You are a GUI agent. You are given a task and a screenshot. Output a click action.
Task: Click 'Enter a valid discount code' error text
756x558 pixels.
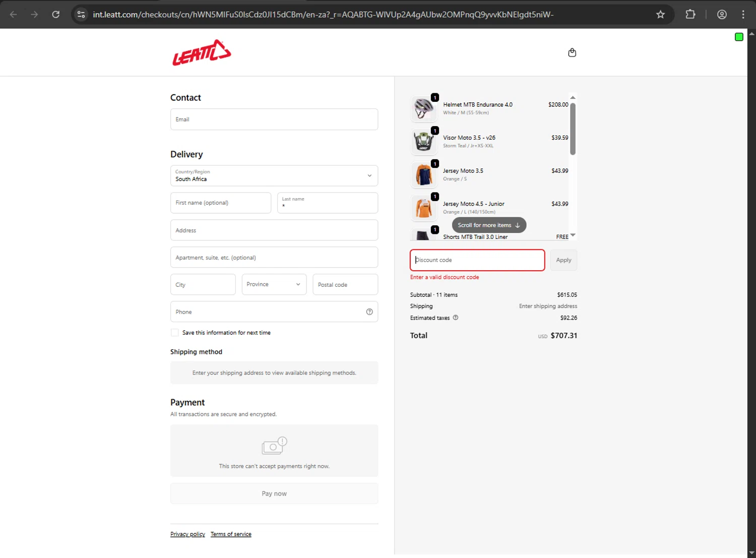click(445, 277)
